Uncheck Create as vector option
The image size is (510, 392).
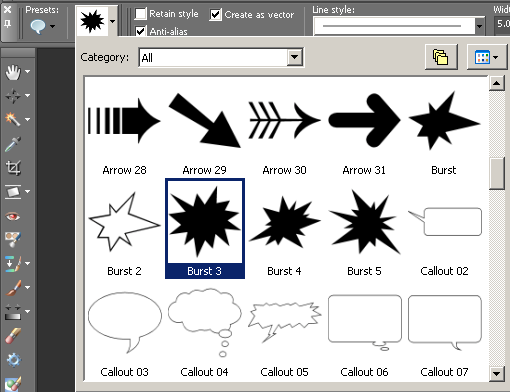click(215, 14)
